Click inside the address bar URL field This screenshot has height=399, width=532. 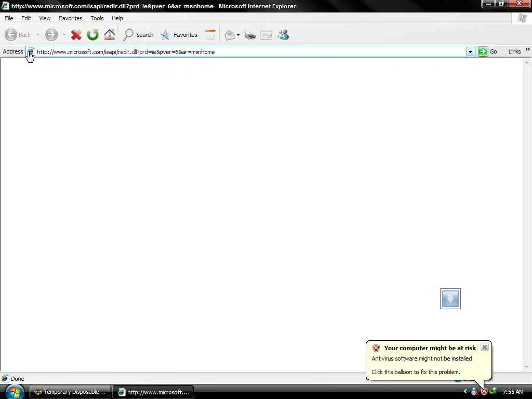point(250,52)
